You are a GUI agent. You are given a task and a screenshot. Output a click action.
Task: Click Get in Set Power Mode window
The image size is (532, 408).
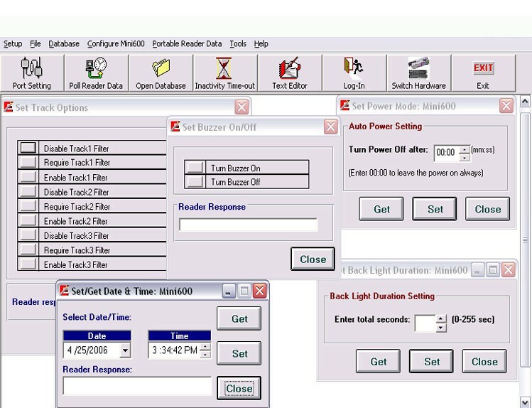381,209
